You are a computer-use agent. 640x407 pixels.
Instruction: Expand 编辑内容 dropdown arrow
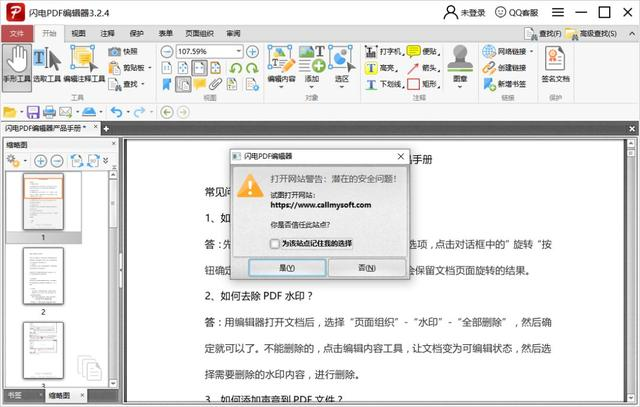point(281,87)
